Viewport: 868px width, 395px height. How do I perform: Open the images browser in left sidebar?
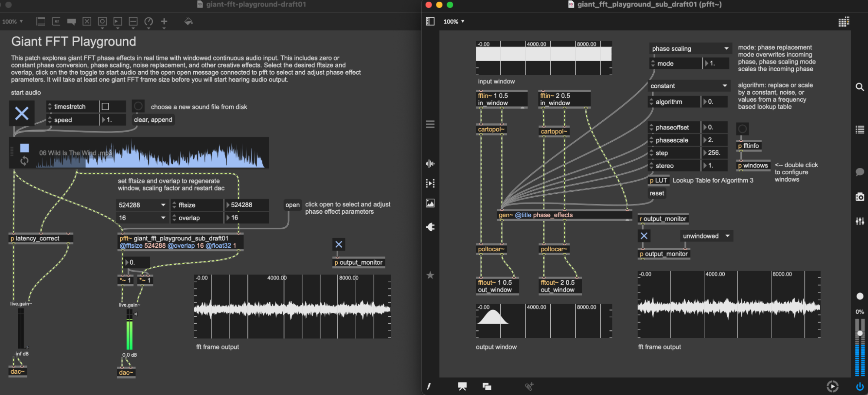(430, 203)
